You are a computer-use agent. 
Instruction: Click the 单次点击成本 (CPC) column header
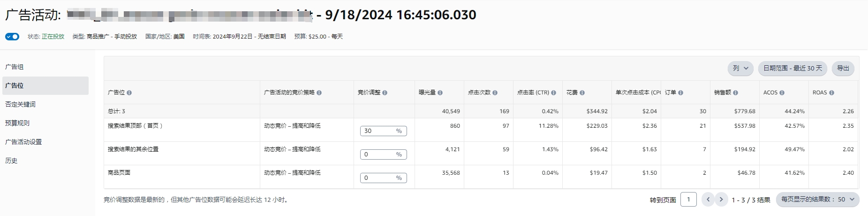[638, 93]
